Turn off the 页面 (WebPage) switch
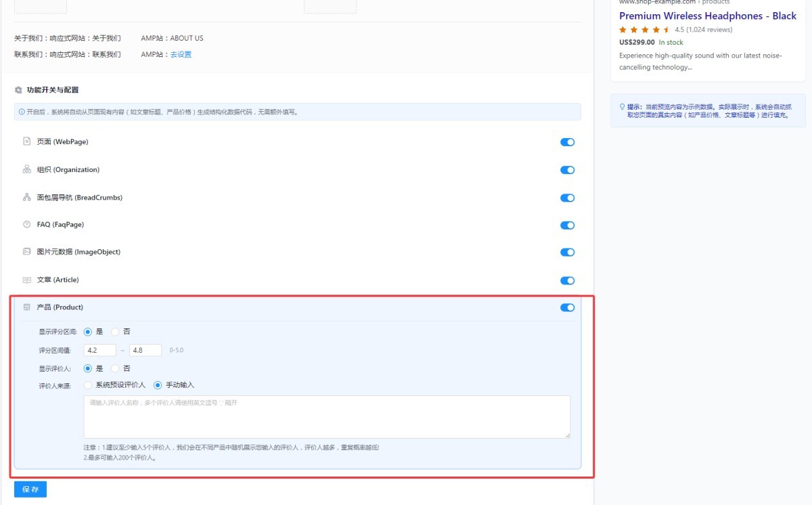The height and width of the screenshot is (505, 812). click(x=567, y=142)
